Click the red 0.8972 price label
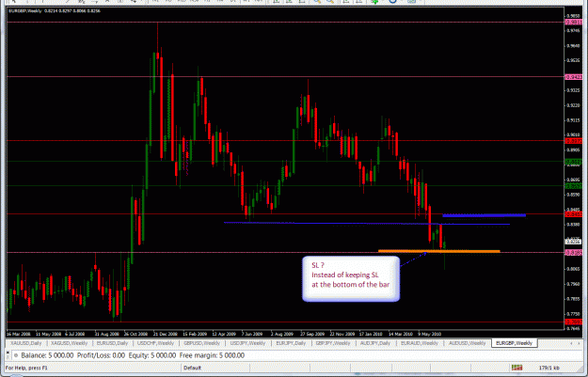Screen dimensions: 588x377 point(573,141)
